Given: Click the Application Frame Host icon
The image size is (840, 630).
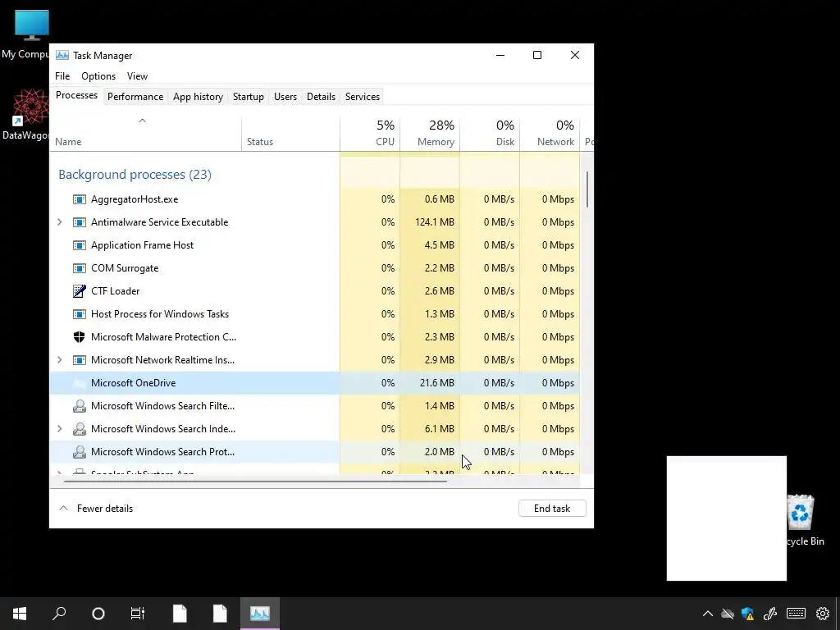Looking at the screenshot, I should [x=80, y=245].
